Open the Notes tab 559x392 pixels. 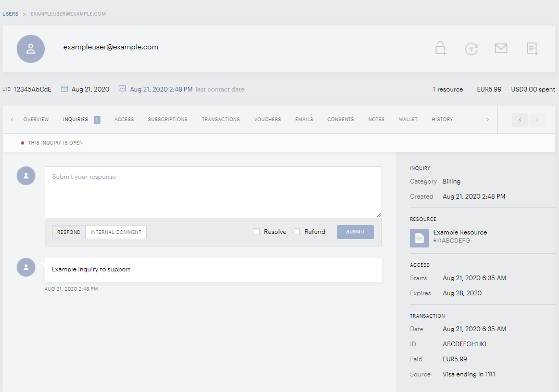376,119
